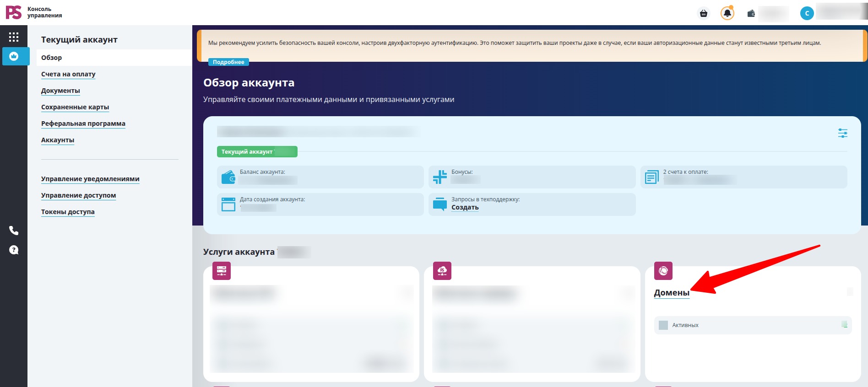The width and height of the screenshot is (868, 387).
Task: Click the bonuses plus icon
Action: [x=440, y=177]
